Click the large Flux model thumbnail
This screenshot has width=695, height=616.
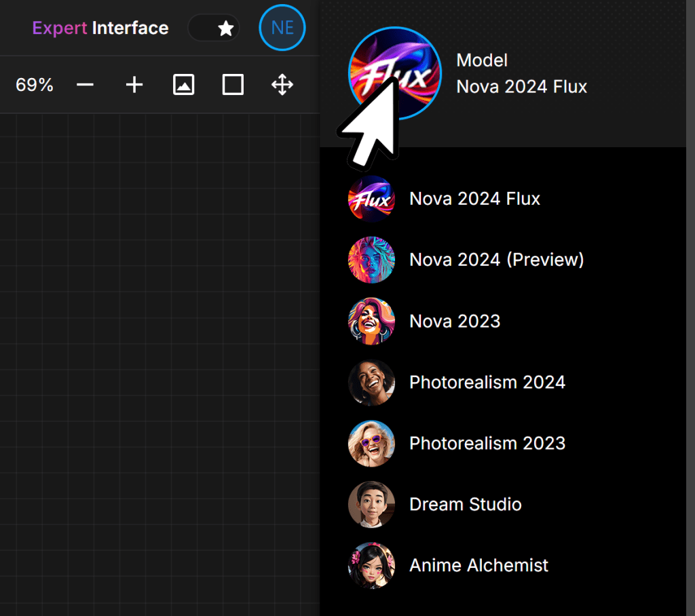(x=394, y=73)
